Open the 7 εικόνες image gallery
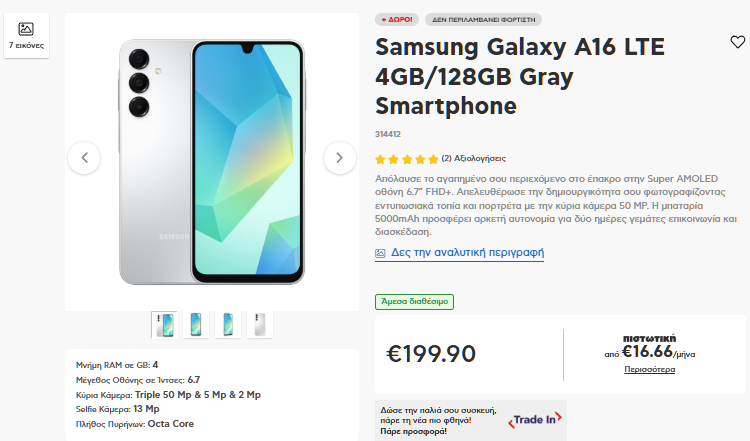 click(x=26, y=36)
